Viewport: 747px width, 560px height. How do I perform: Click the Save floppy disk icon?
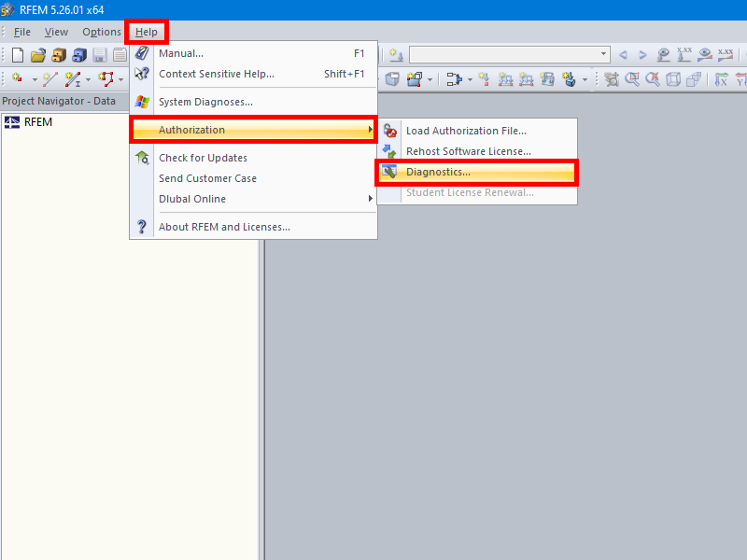coord(100,55)
